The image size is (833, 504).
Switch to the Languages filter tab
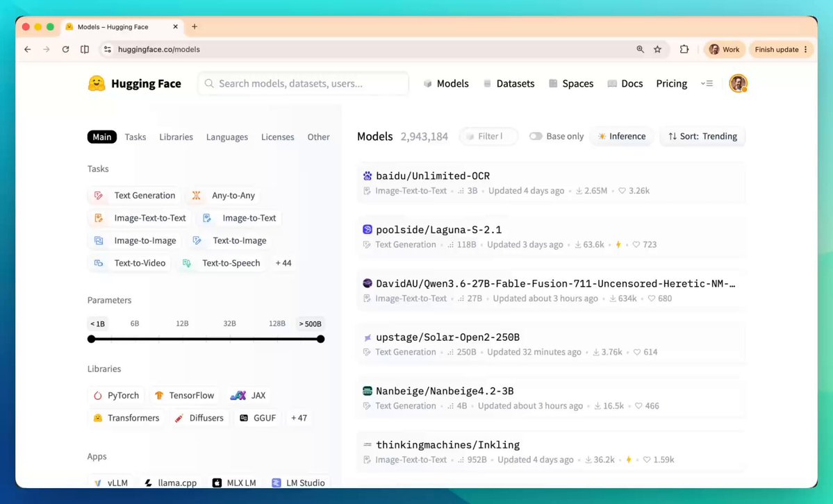click(x=227, y=137)
